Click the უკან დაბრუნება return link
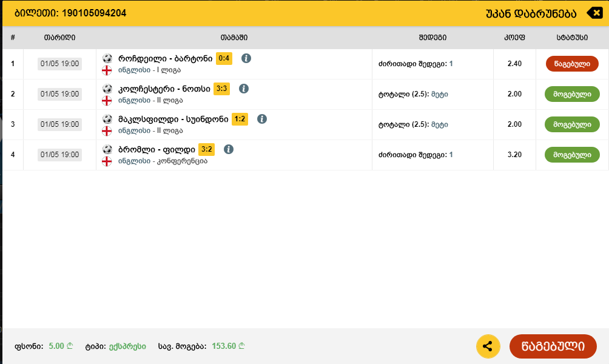 [531, 13]
